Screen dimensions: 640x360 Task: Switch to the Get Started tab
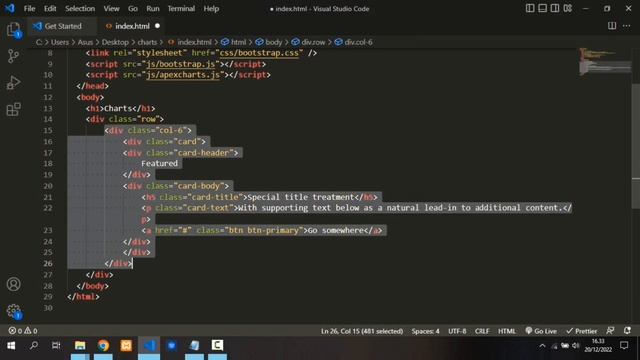(63, 26)
